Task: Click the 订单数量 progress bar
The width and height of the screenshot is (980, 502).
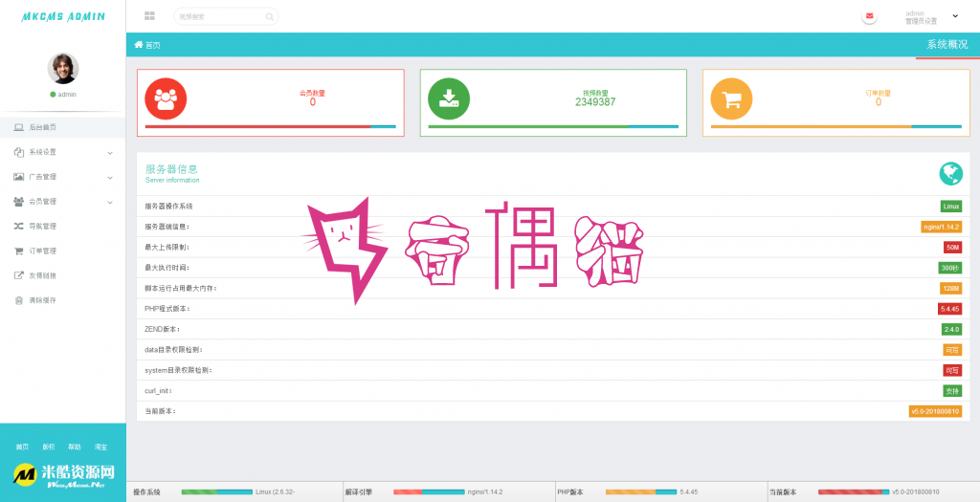Action: pos(836,126)
